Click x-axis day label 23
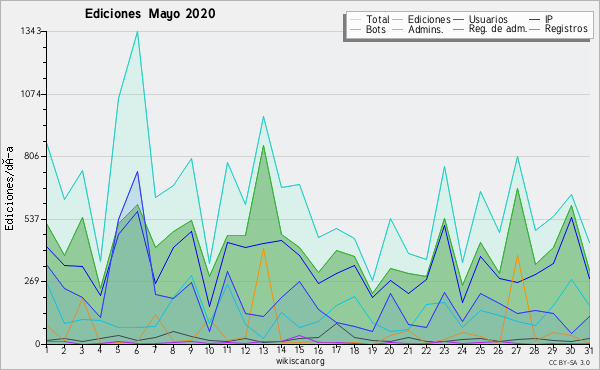Viewport: 600px width, 370px height. (444, 350)
